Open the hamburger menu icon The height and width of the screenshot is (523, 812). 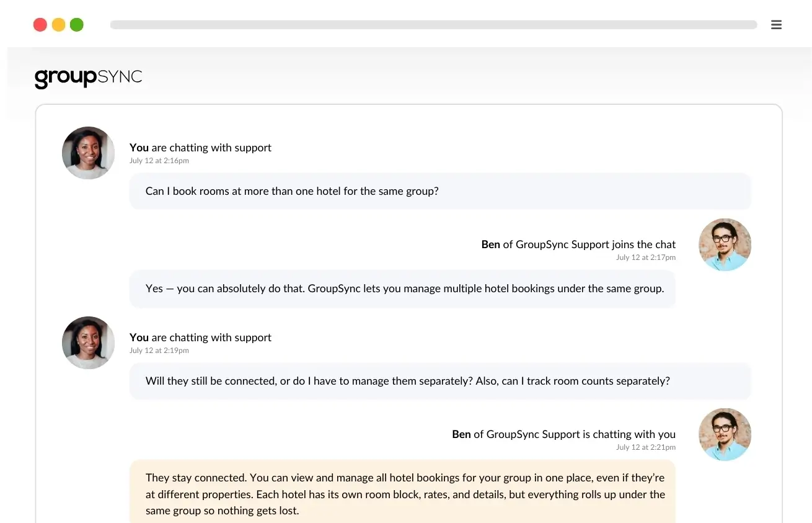pos(776,25)
